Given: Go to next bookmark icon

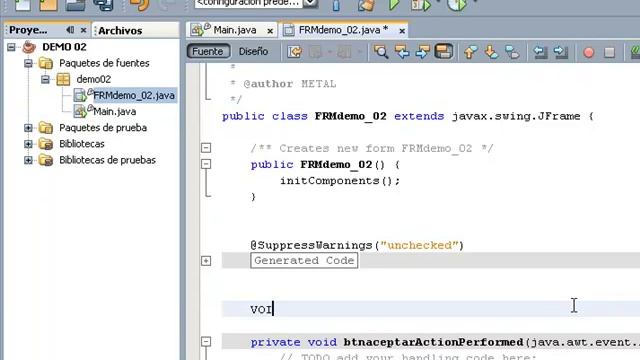Looking at the screenshot, I should pos(491,52).
